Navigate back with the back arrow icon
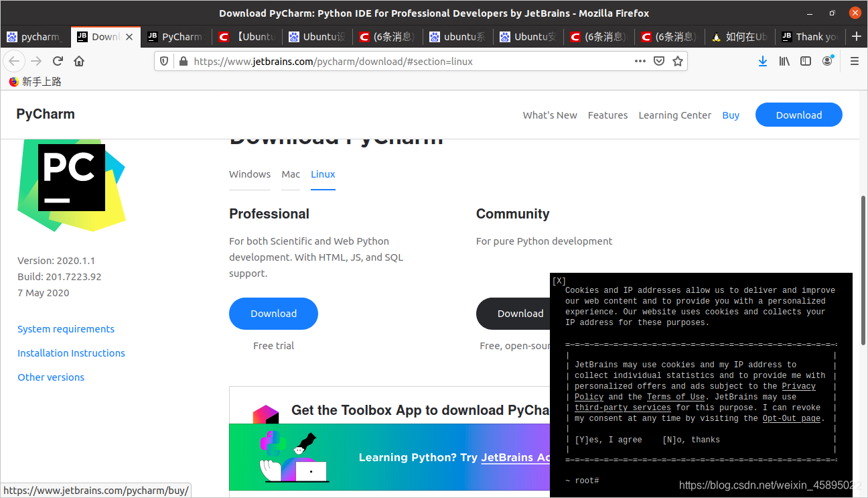The height and width of the screenshot is (498, 868). click(x=14, y=60)
